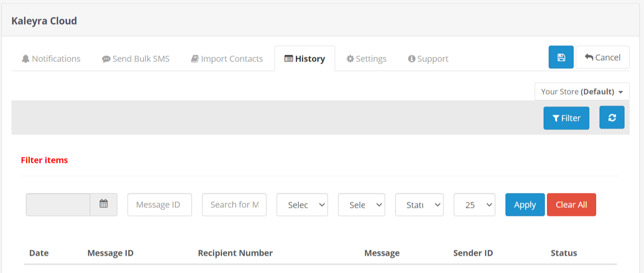This screenshot has width=644, height=273.
Task: Click the Recipient Number column header
Action: 235,253
